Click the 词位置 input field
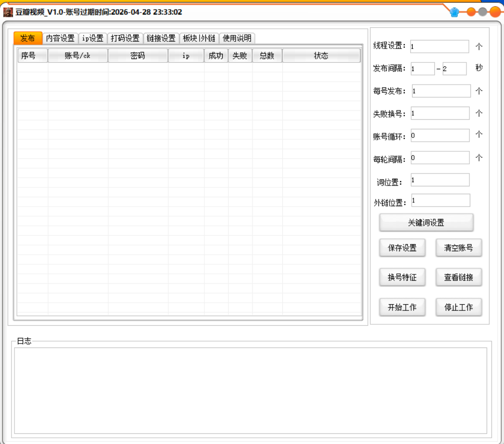This screenshot has height=444, width=504. pyautogui.click(x=440, y=180)
